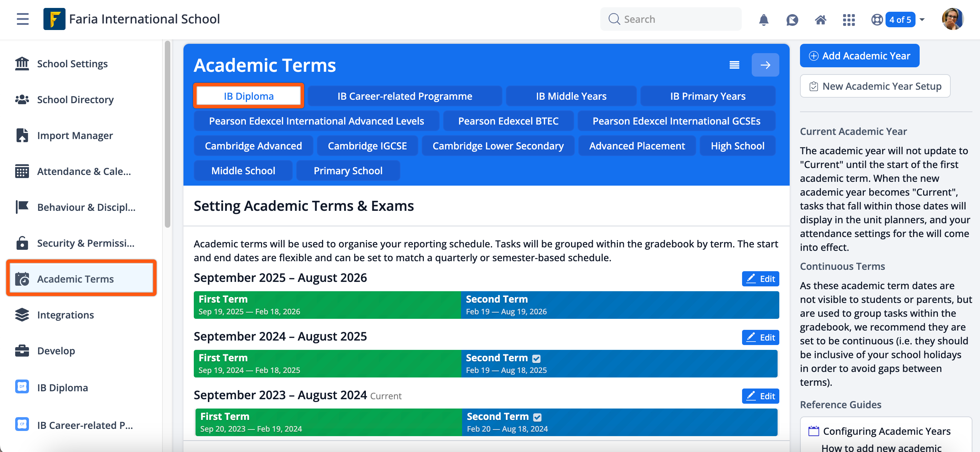
Task: Open School Directory in sidebar
Action: pyautogui.click(x=81, y=99)
